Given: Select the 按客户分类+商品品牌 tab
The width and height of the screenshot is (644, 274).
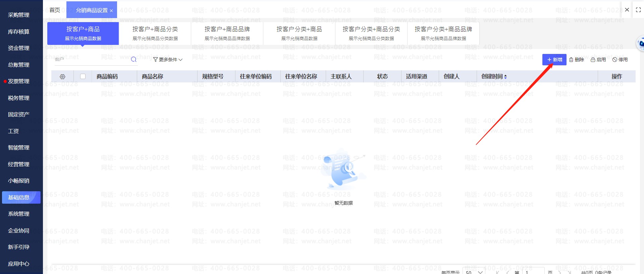Looking at the screenshot, I should point(443,33).
